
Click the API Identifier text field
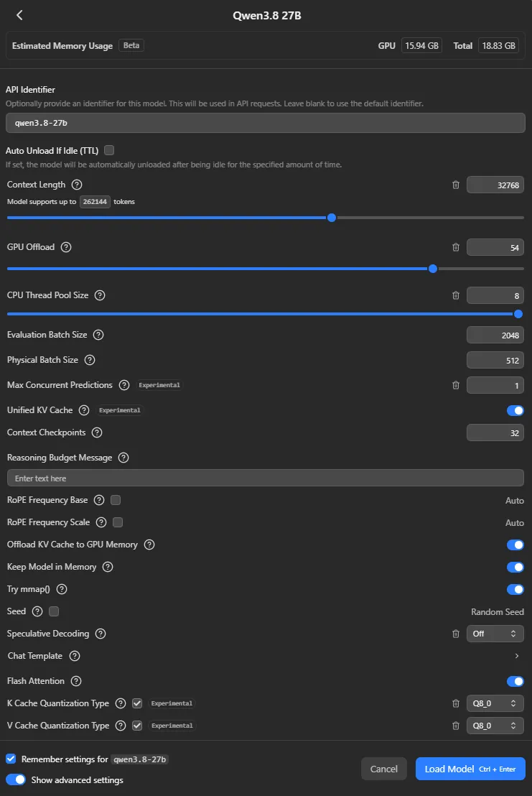265,123
